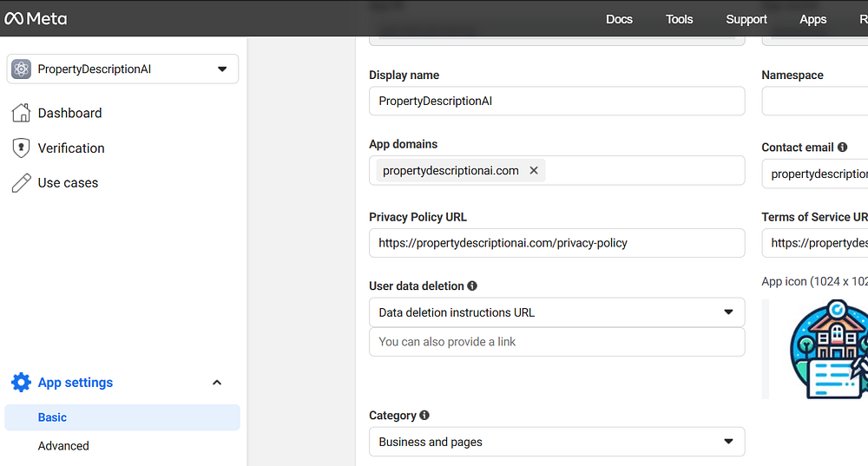Click the Dashboard house icon
The image size is (868, 466).
[21, 113]
